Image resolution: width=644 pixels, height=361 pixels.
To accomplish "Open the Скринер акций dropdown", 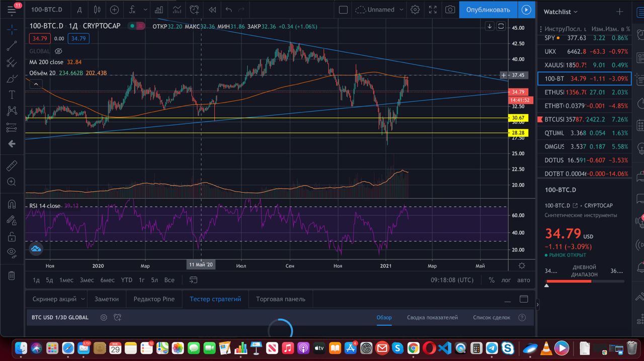I will coord(58,299).
